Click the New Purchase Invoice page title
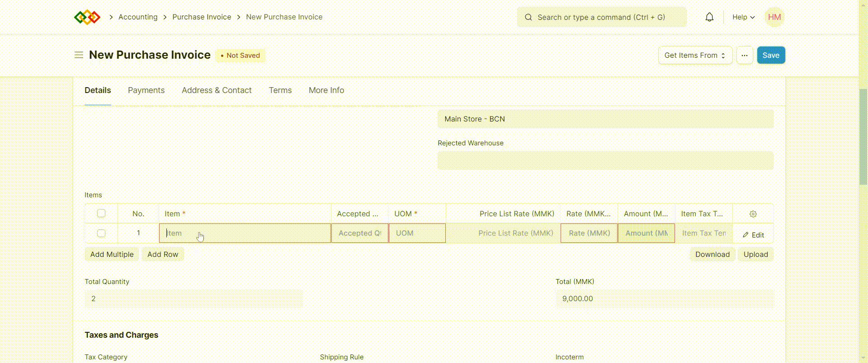 pyautogui.click(x=150, y=55)
